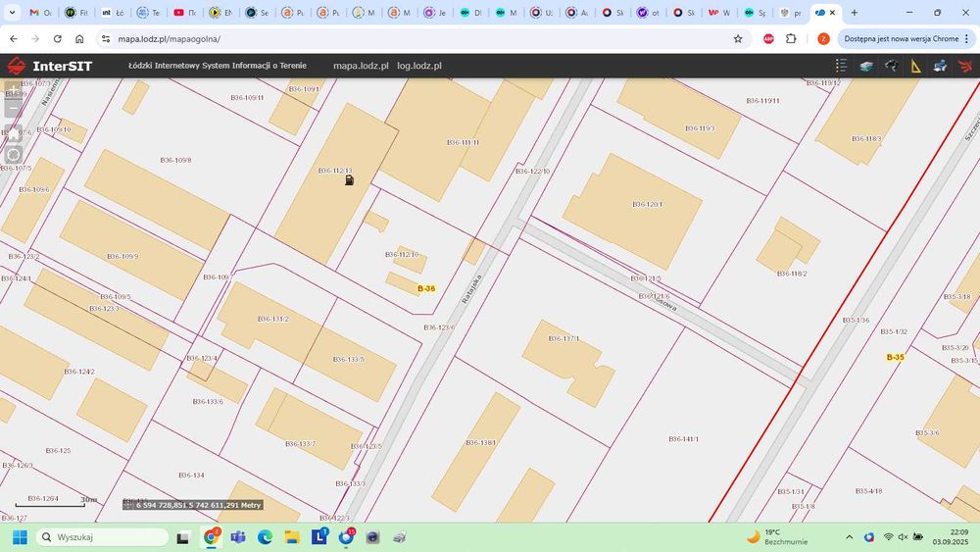Open the mapa.lodz.pl link
The width and height of the screenshot is (980, 552).
(361, 66)
